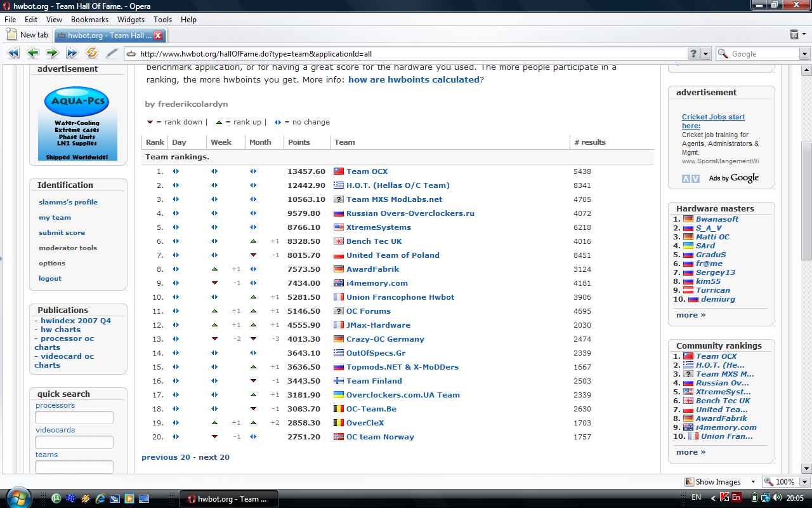Click the logout link

pos(50,278)
